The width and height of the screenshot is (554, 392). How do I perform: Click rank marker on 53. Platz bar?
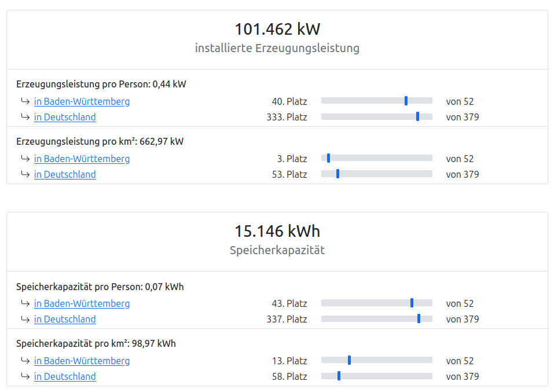point(337,174)
